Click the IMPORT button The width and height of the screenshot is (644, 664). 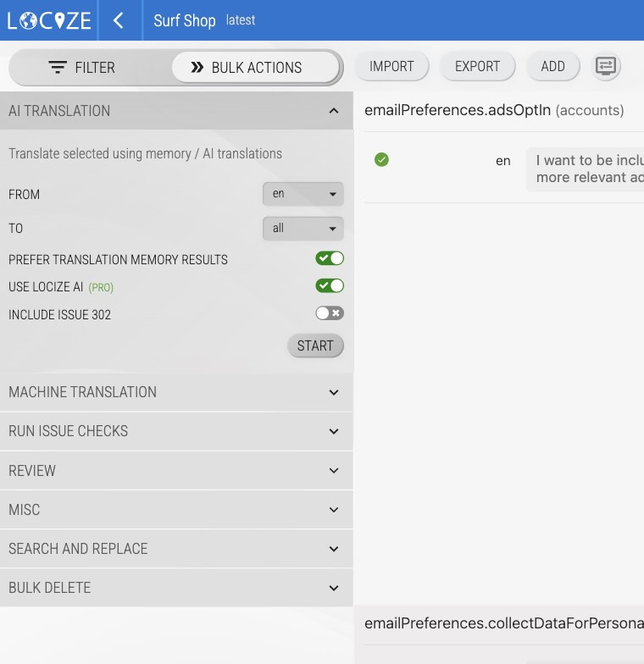point(391,66)
